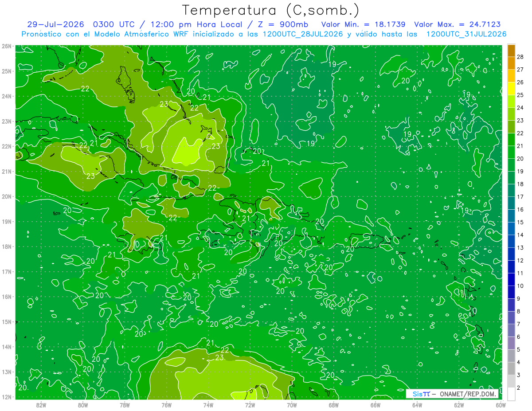Click "Valor Min. = 18.1739" in header
Screen dimensions: 532x411
(364, 24)
